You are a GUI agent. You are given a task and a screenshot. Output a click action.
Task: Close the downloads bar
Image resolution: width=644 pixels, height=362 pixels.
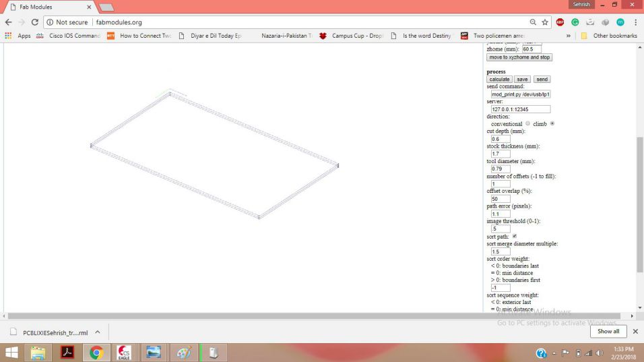635,331
